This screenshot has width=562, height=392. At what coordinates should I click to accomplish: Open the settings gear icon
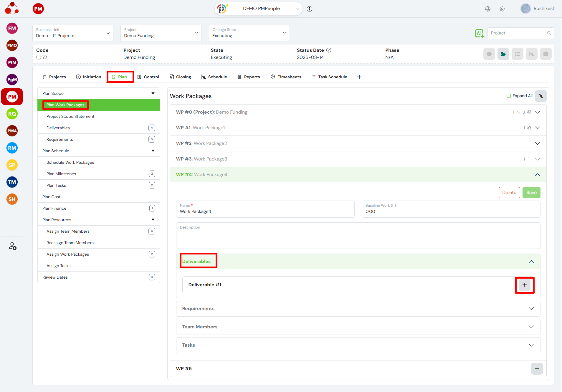click(502, 9)
